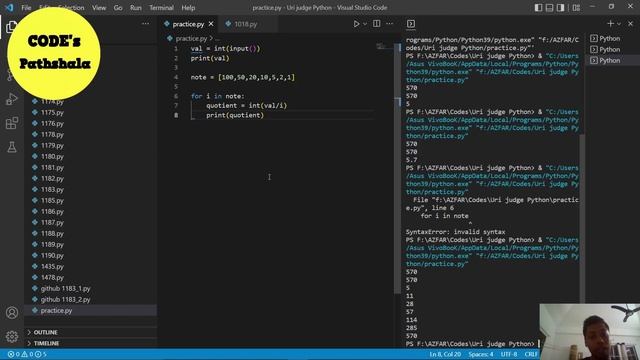
Task: Split the editor to the right
Action: [376, 24]
